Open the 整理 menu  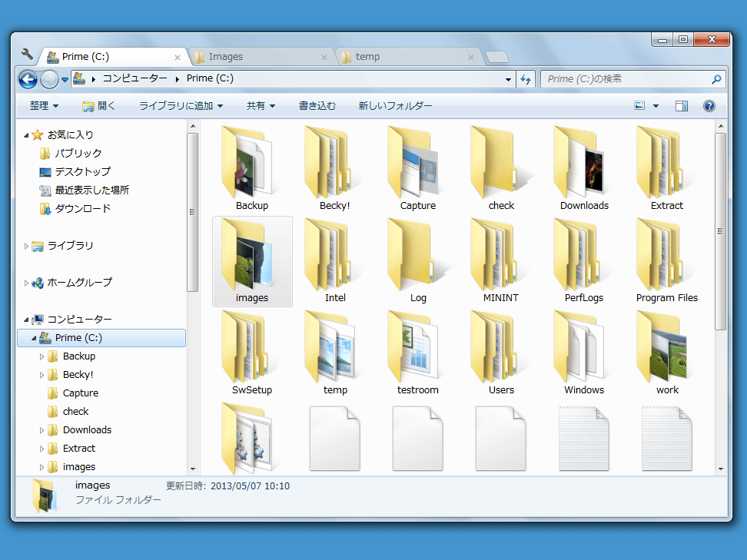[45, 106]
